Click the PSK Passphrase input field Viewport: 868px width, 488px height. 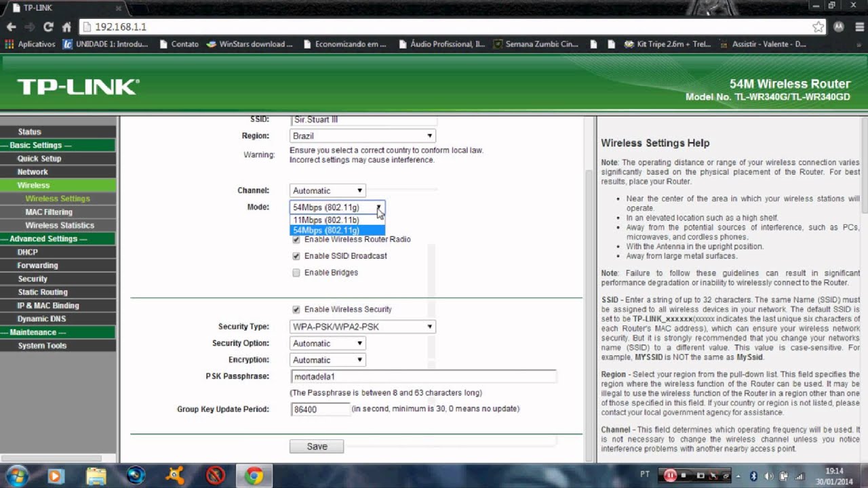[423, 376]
